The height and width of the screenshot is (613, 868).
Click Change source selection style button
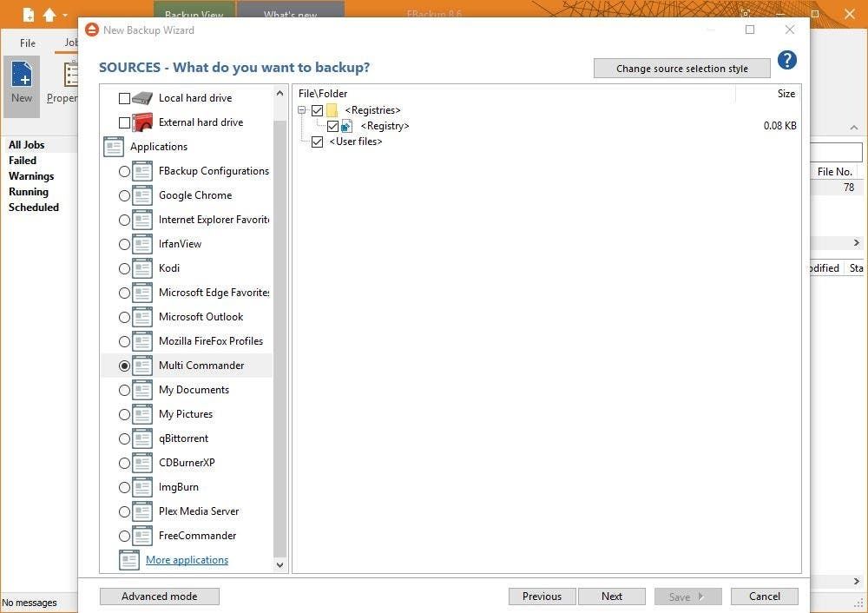pyautogui.click(x=682, y=69)
